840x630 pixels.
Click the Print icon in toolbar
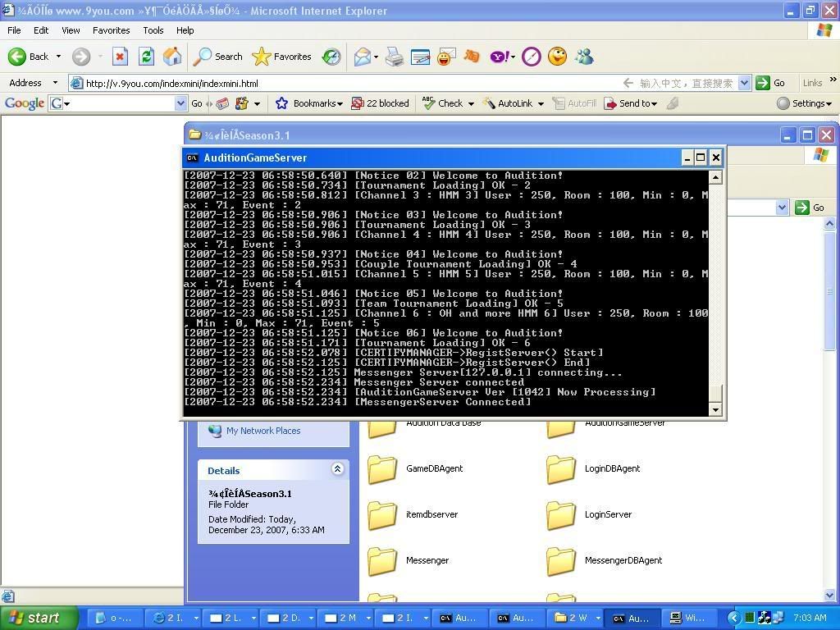click(x=395, y=57)
